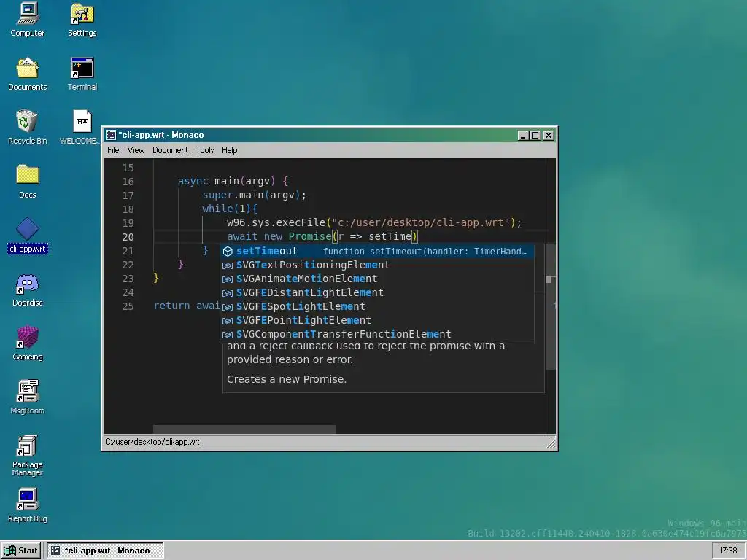The image size is (747, 560).
Task: Click the 'async' keyword on line 16
Action: point(193,182)
